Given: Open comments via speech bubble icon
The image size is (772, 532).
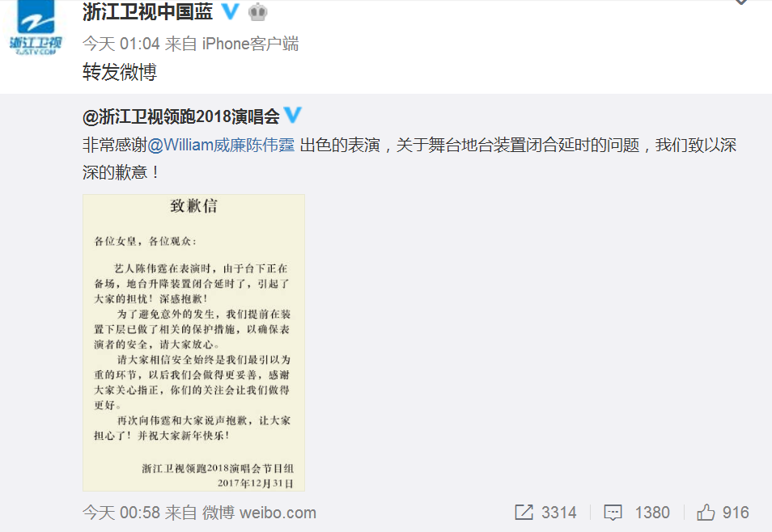Looking at the screenshot, I should [613, 513].
